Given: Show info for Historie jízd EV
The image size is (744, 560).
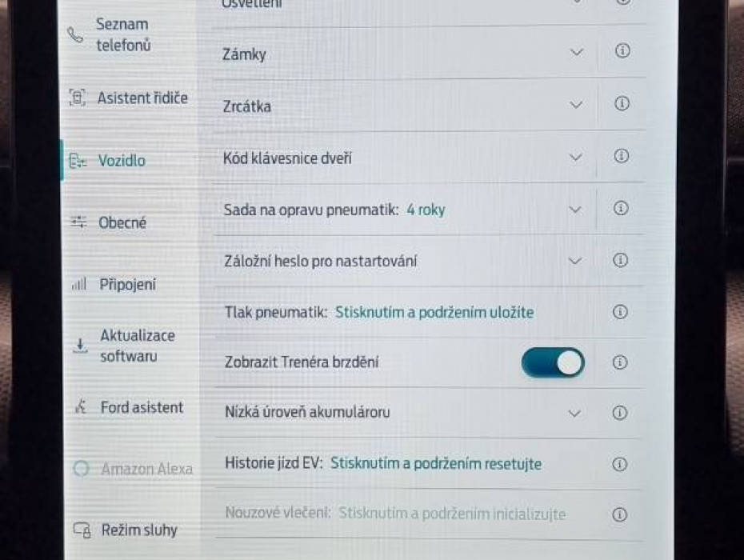Looking at the screenshot, I should click(619, 464).
